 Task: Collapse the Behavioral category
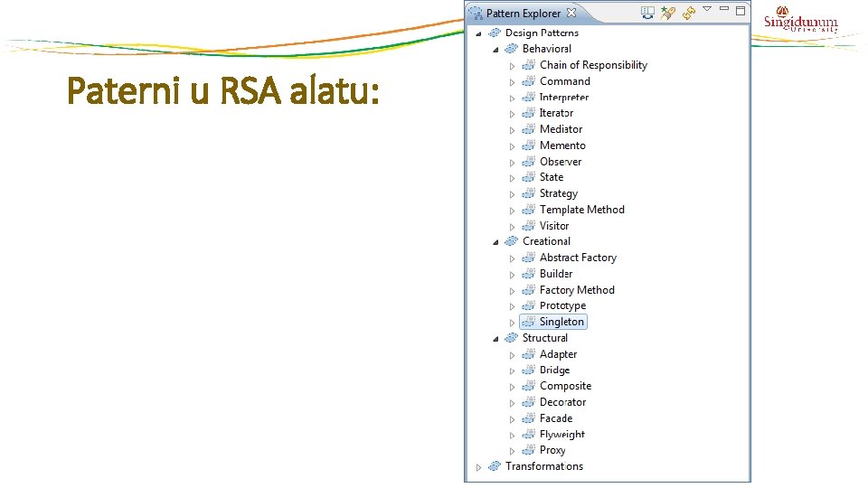(x=496, y=50)
